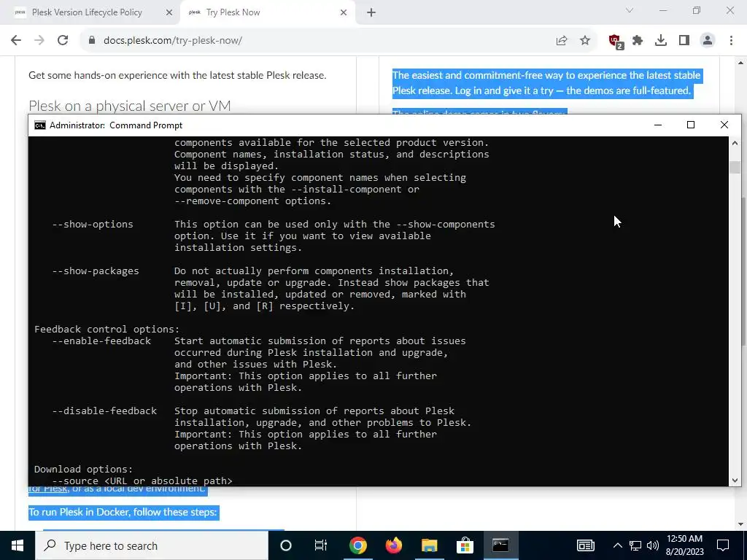The height and width of the screenshot is (560, 747).
Task: Show Chrome downloads
Action: coord(661,41)
